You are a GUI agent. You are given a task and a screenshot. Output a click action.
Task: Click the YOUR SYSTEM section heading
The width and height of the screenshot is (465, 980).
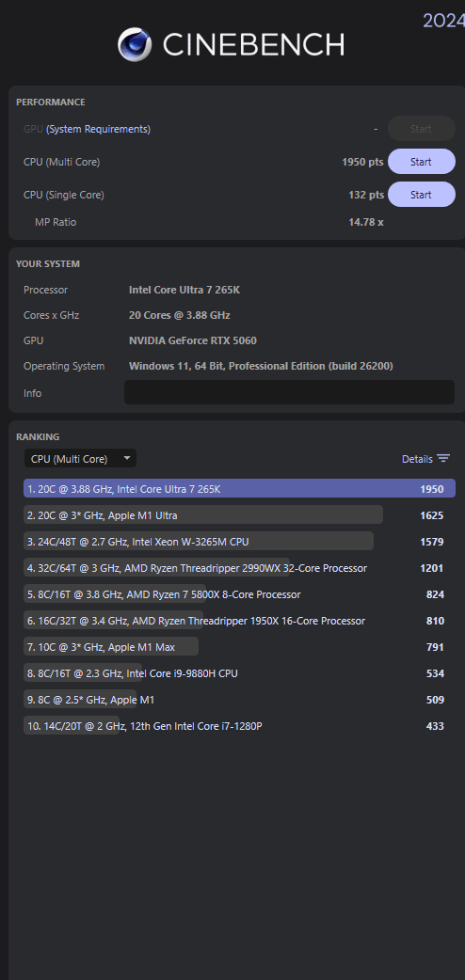click(x=48, y=263)
